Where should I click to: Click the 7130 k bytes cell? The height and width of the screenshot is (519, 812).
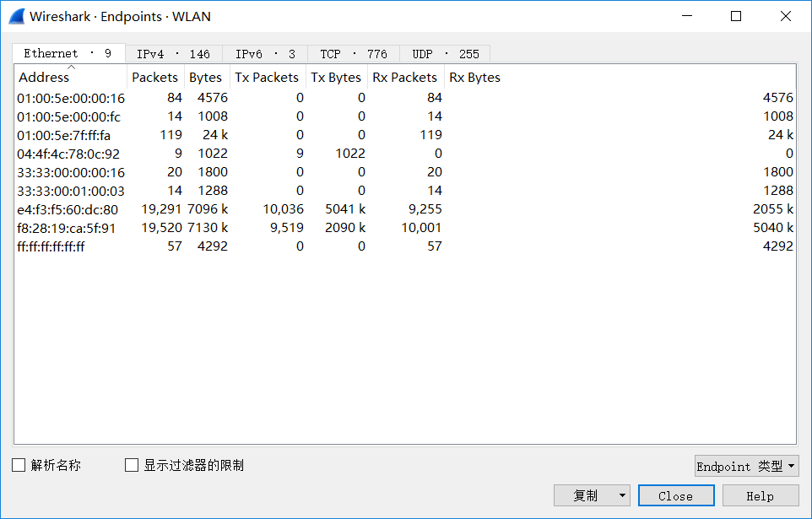[208, 228]
